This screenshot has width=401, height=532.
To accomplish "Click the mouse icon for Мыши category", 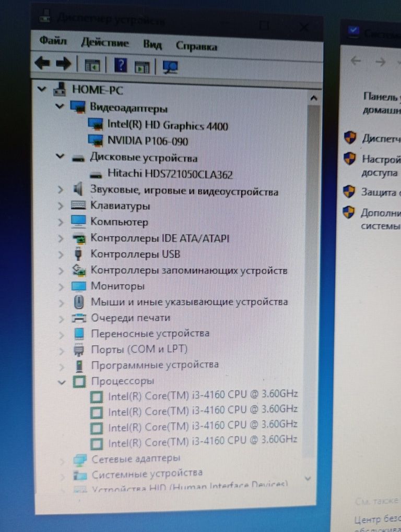I will pos(79,301).
